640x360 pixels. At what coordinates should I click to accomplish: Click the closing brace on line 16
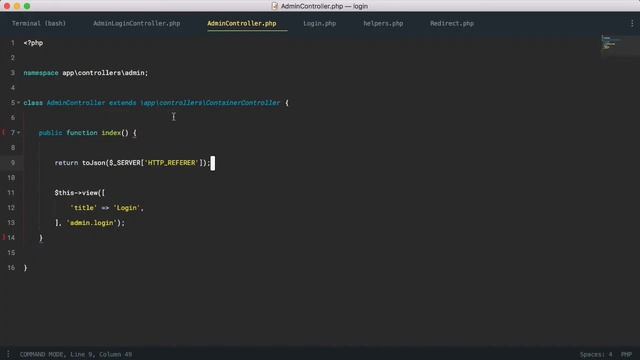25,268
